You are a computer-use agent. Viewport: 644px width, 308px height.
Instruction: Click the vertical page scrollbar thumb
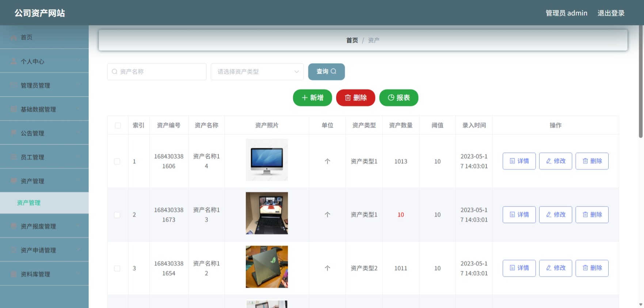click(641, 82)
